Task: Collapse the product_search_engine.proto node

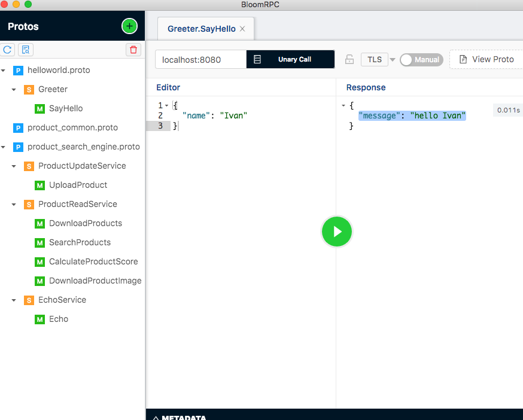Action: [x=4, y=147]
